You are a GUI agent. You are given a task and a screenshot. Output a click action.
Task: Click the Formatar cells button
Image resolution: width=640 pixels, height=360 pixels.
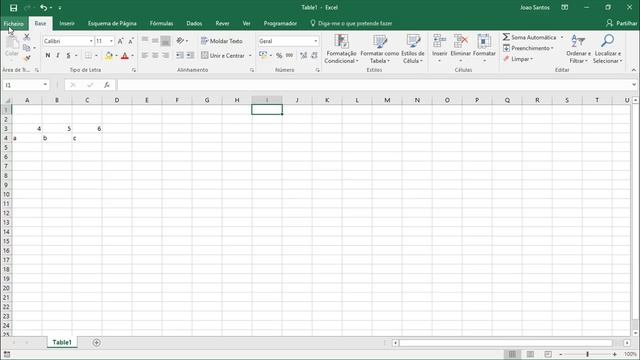point(484,49)
